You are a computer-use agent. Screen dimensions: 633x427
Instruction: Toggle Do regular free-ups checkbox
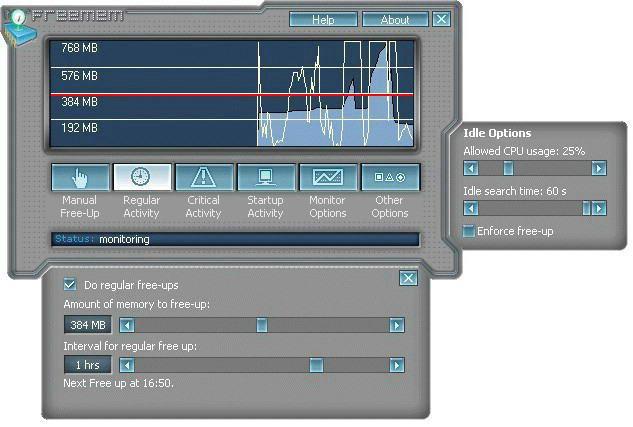coord(70,285)
